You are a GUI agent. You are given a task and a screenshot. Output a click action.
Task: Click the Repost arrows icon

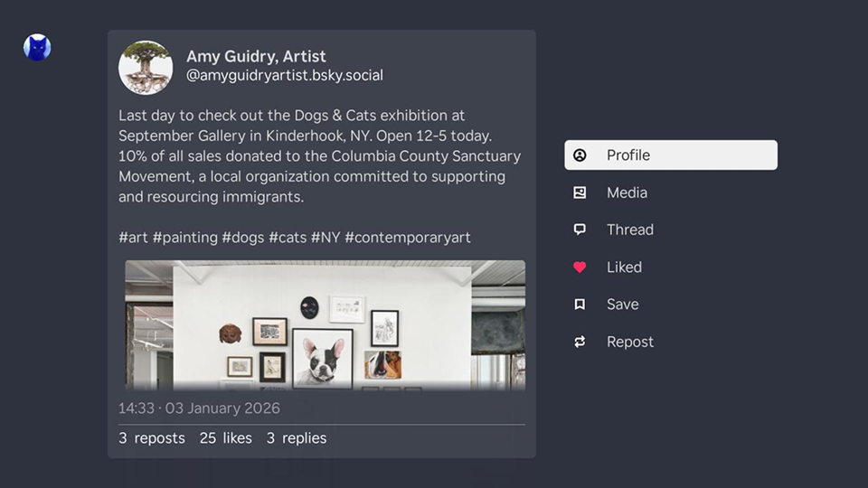(580, 342)
